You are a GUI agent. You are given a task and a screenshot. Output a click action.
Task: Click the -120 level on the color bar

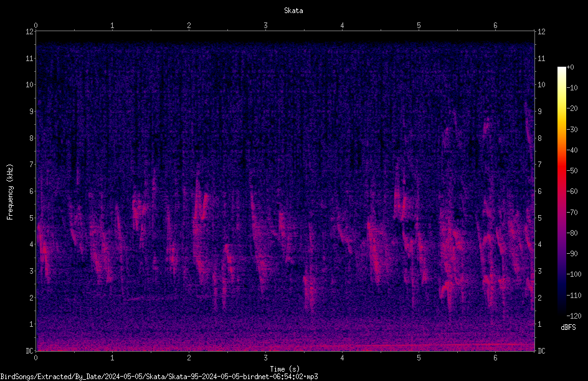tap(574, 316)
